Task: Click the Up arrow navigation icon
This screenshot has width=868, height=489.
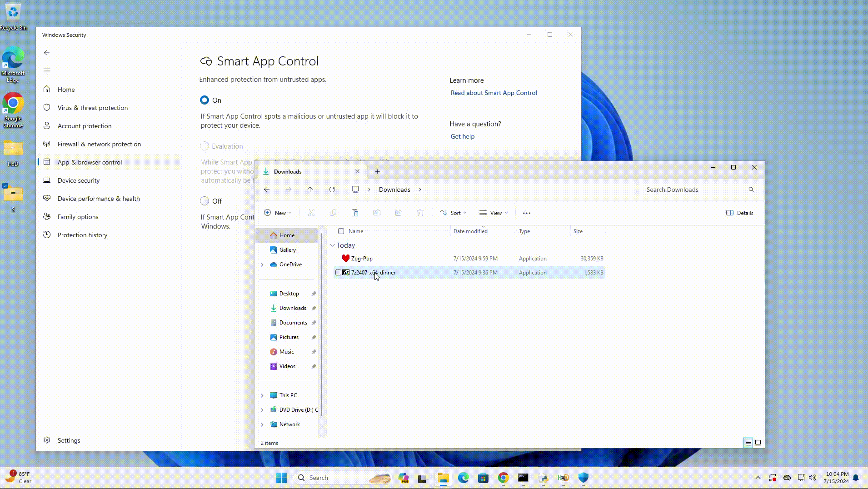Action: pos(310,190)
